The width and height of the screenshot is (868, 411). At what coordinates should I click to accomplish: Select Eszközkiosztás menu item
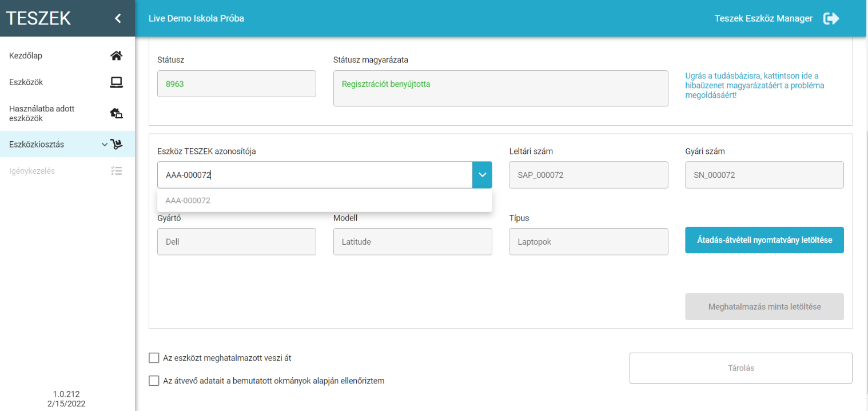point(67,144)
